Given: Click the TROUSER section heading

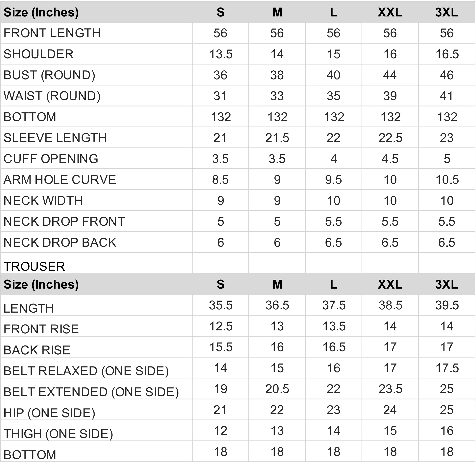Looking at the screenshot, I should pos(34,266).
